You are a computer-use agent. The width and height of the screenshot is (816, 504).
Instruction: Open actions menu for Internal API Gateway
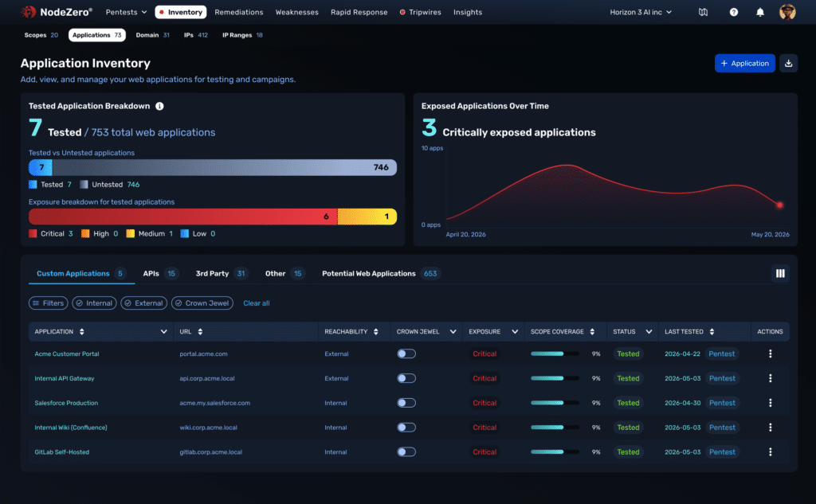771,378
